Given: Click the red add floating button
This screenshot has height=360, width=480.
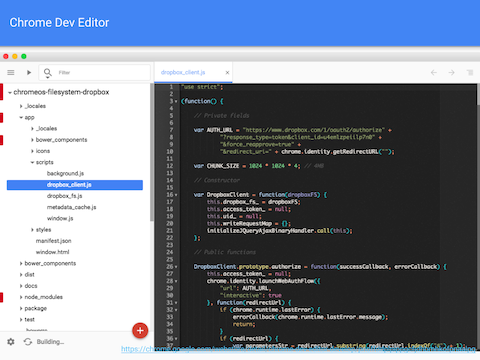Looking at the screenshot, I should (140, 331).
